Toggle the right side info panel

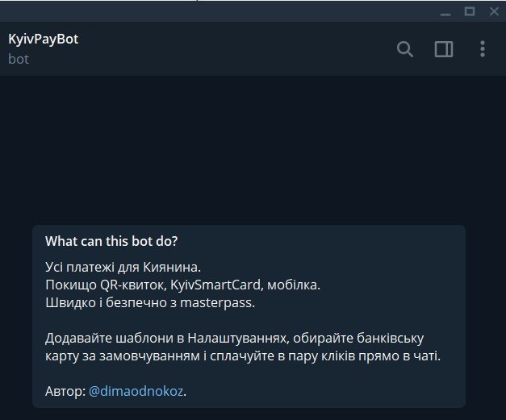pos(444,49)
